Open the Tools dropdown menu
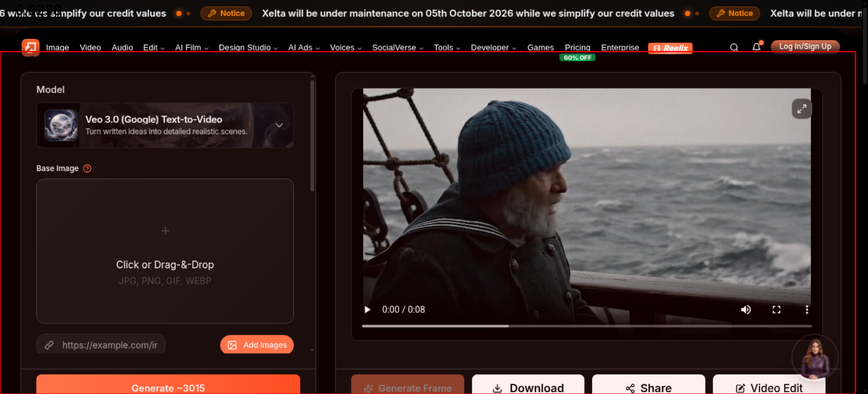Screen dimensions: 868x394 447,48
